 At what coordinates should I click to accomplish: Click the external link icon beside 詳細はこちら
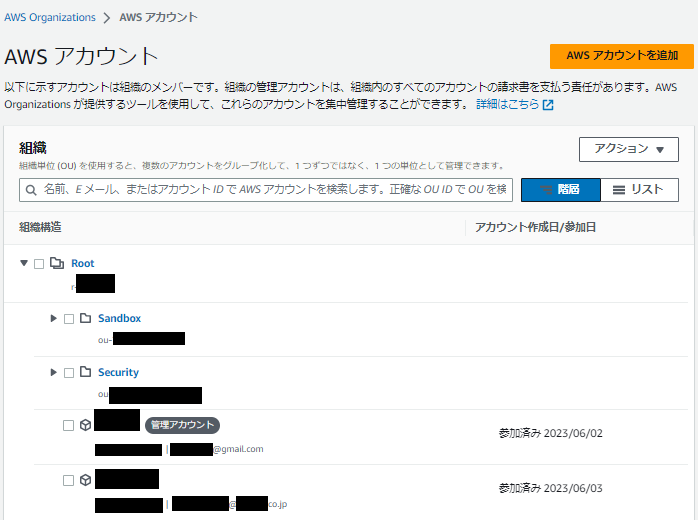548,105
